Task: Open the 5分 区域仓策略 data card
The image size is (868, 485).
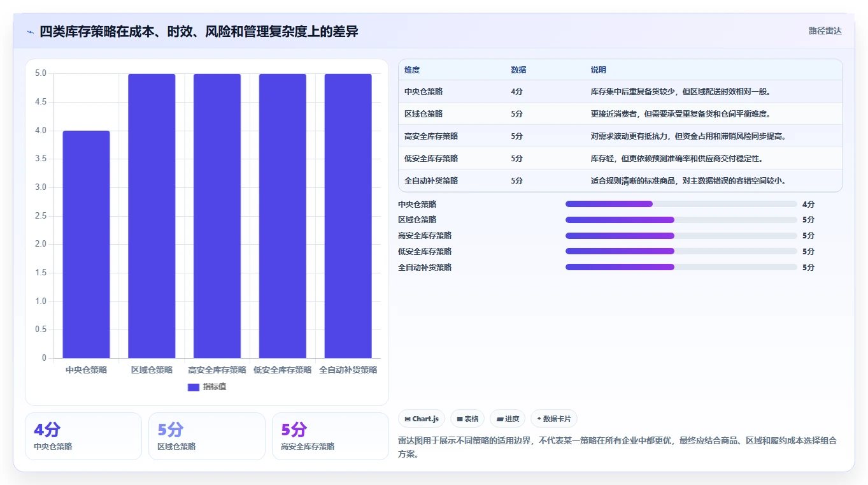Action: pos(207,436)
